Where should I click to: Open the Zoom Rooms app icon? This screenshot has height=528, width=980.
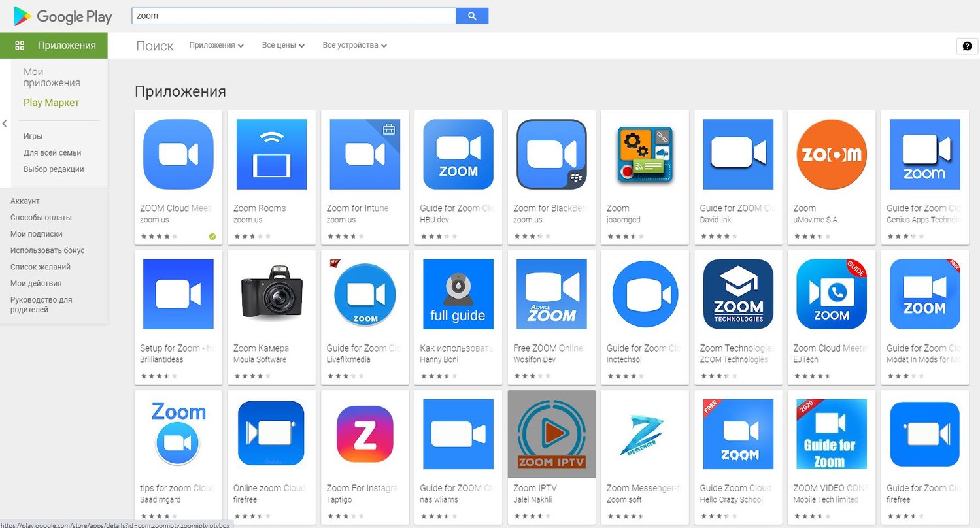pos(271,154)
